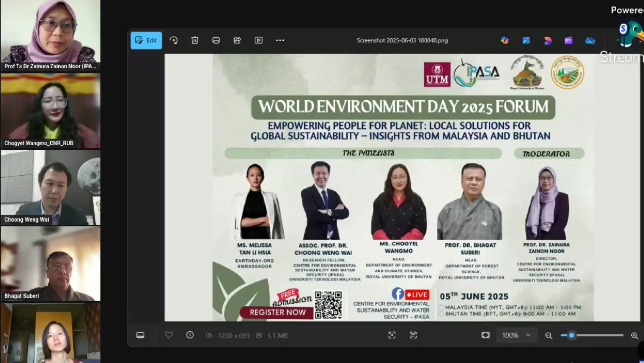
Task: Click the IPASA logo on the poster
Action: [x=477, y=73]
